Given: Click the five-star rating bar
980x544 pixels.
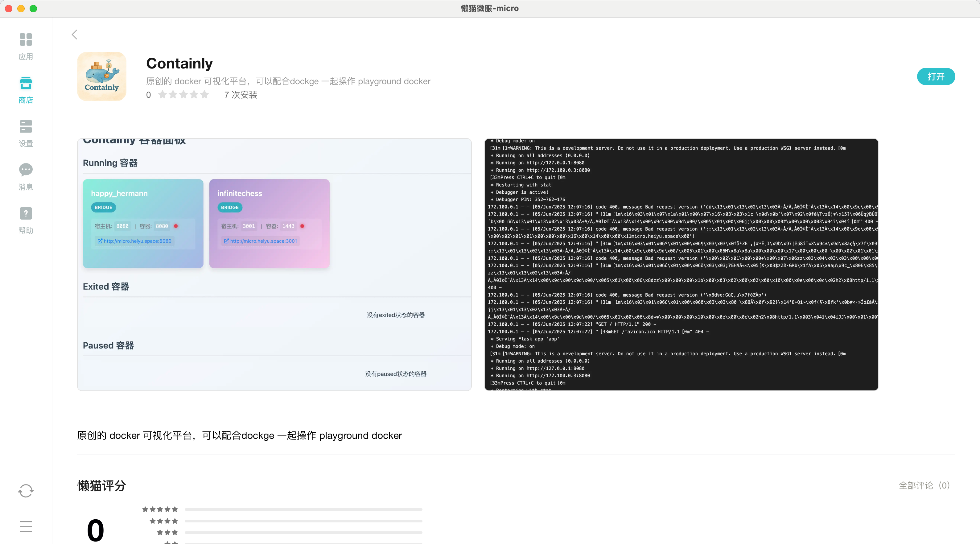Looking at the screenshot, I should pos(303,509).
